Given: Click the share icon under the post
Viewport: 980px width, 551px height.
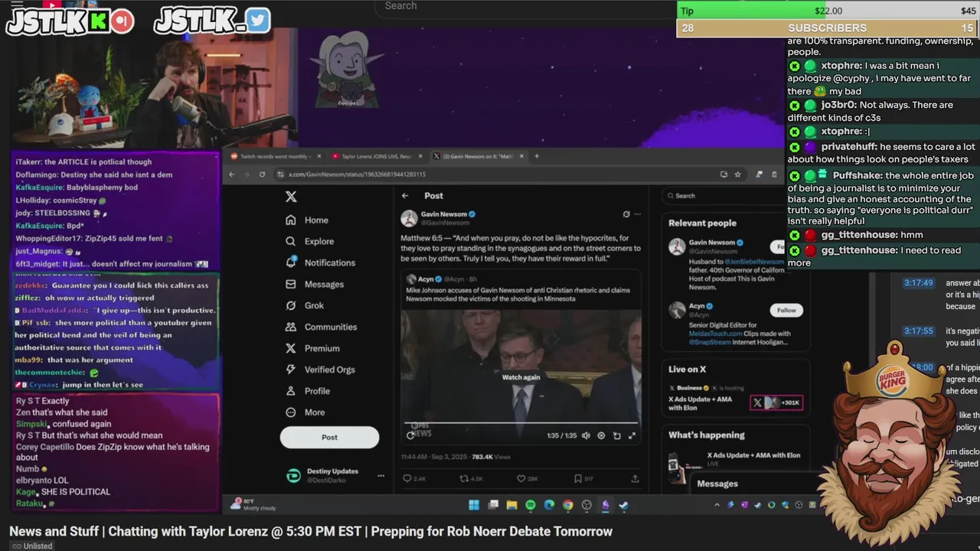Looking at the screenshot, I should click(635, 478).
